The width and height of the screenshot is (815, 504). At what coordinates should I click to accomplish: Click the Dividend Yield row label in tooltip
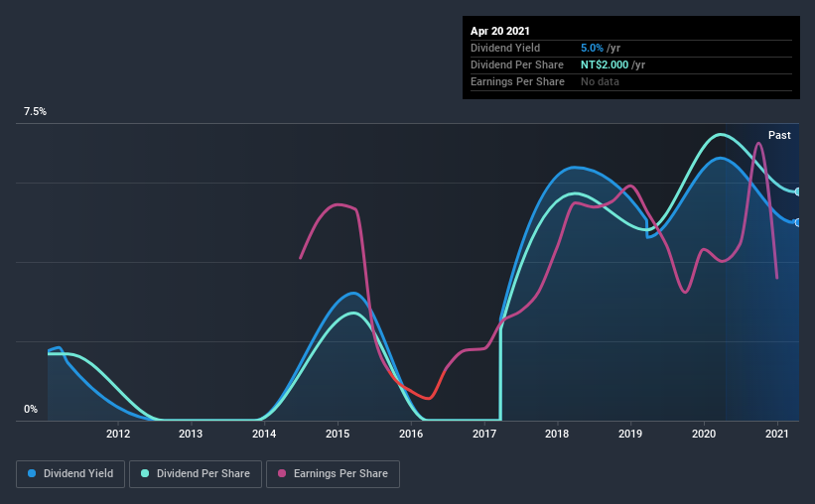[505, 48]
